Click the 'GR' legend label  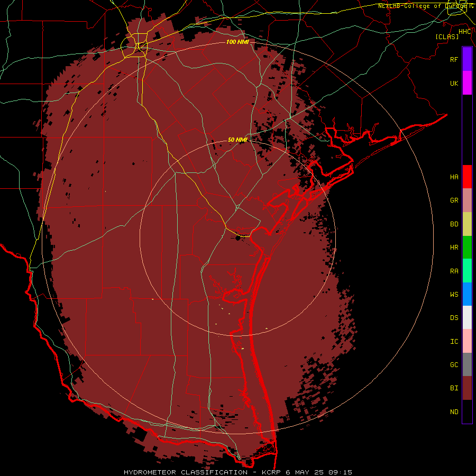tap(454, 200)
